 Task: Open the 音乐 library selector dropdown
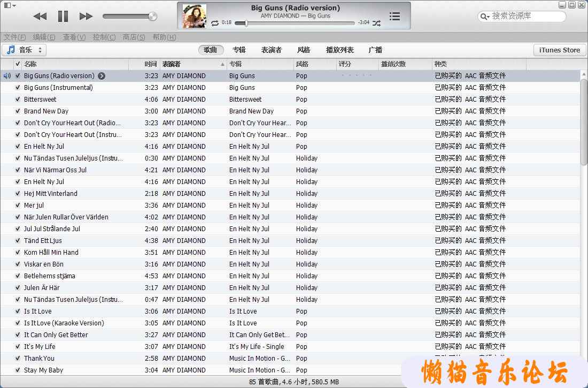[25, 50]
